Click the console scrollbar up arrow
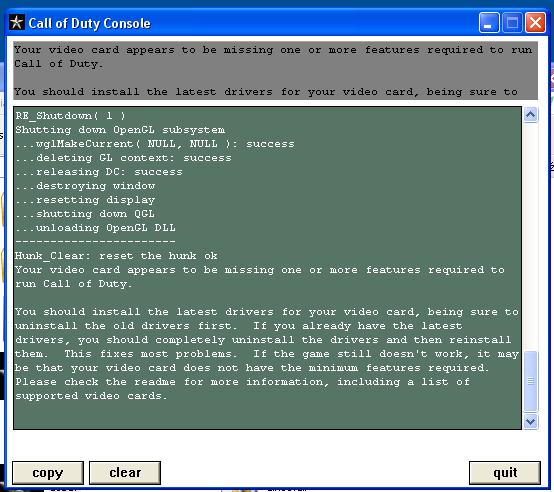The width and height of the screenshot is (554, 492). 530,115
